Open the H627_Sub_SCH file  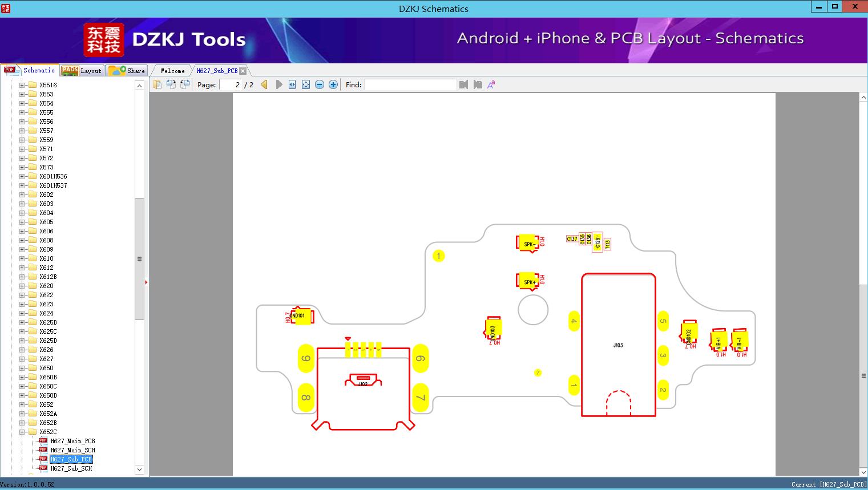[71, 468]
